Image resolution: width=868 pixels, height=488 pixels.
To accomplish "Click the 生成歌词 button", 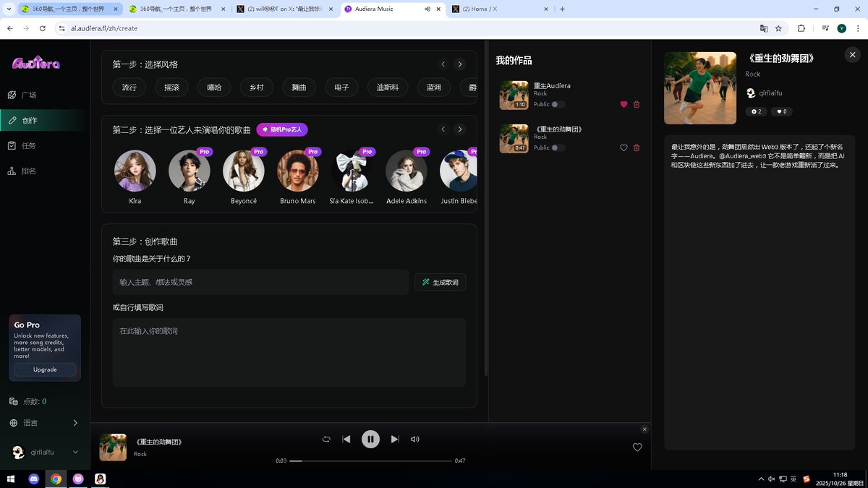I will coord(440,282).
